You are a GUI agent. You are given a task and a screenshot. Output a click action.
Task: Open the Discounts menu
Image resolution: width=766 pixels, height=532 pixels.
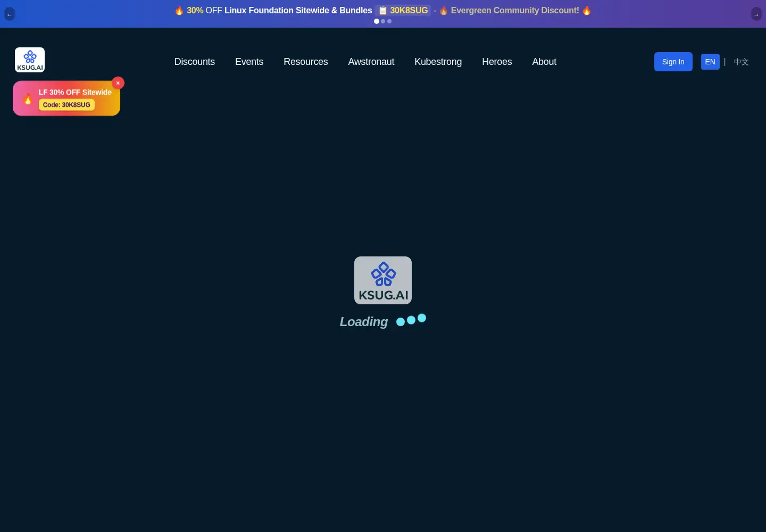(195, 62)
